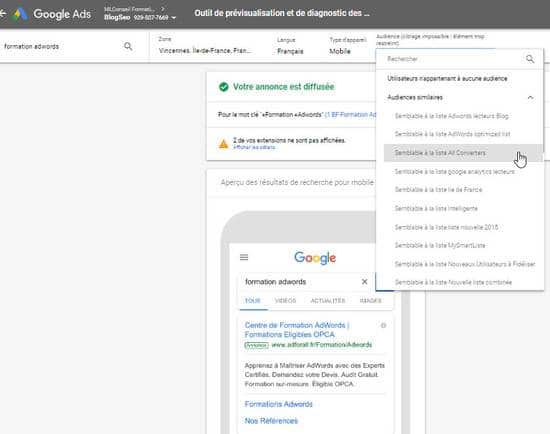Clear the preview search with X icon

point(364,282)
